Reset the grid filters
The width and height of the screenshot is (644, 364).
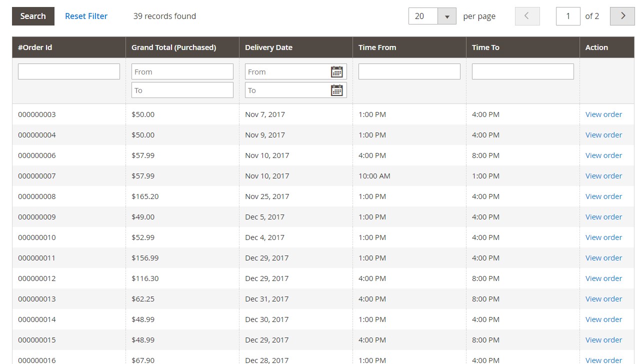(86, 16)
